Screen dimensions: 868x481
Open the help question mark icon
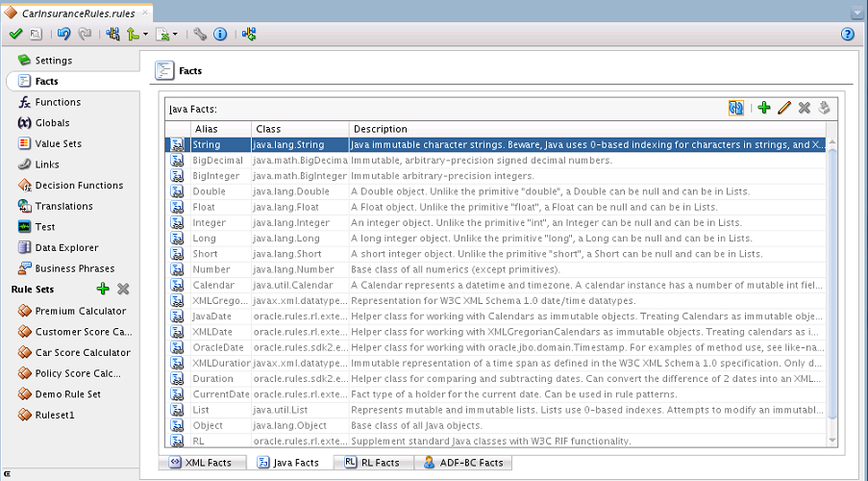point(848,34)
